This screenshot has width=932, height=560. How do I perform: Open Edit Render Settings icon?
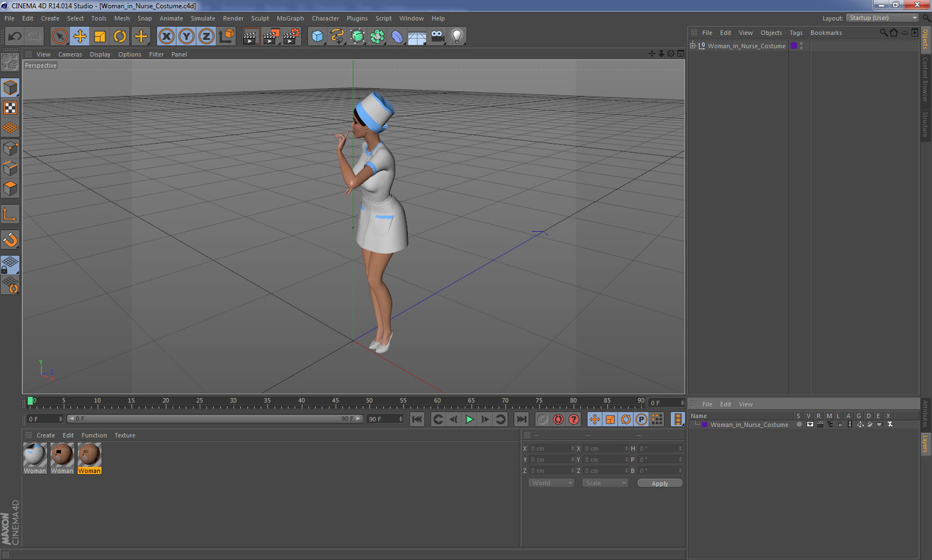292,37
